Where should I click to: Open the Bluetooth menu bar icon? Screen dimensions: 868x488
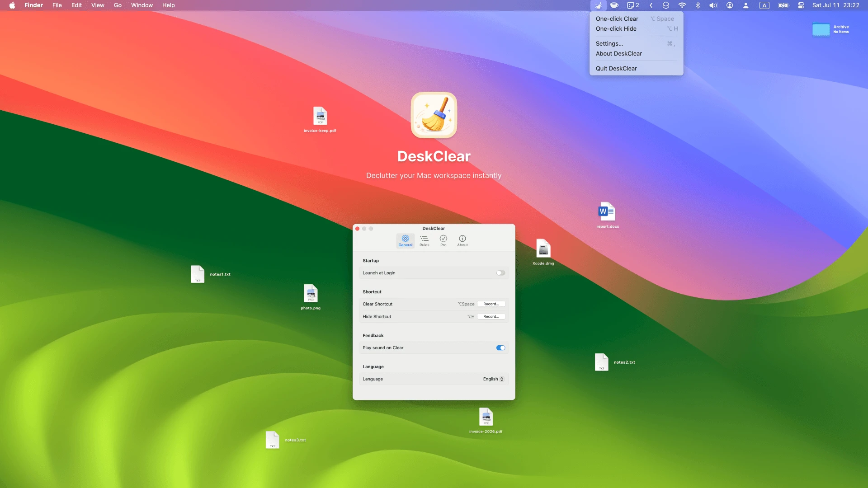click(698, 5)
